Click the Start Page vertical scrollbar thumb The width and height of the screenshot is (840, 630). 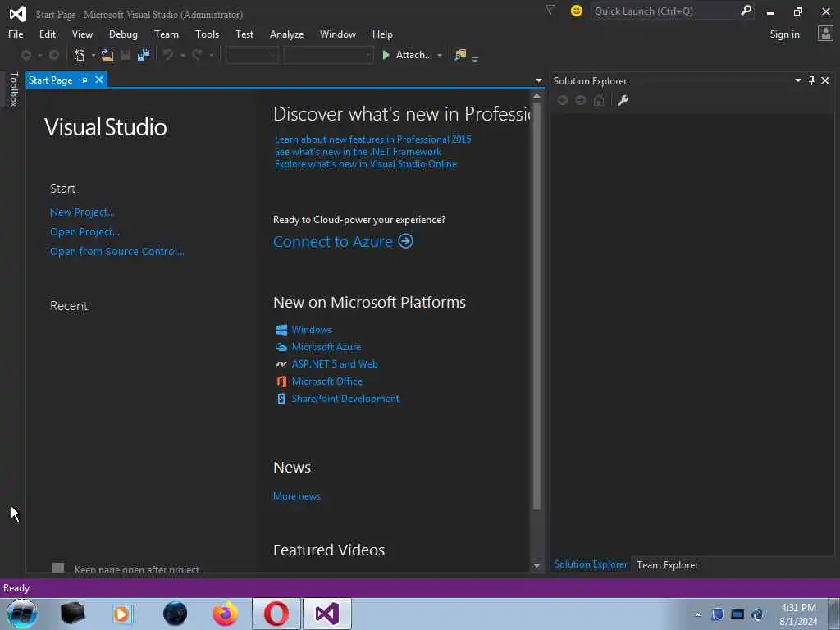[536, 305]
